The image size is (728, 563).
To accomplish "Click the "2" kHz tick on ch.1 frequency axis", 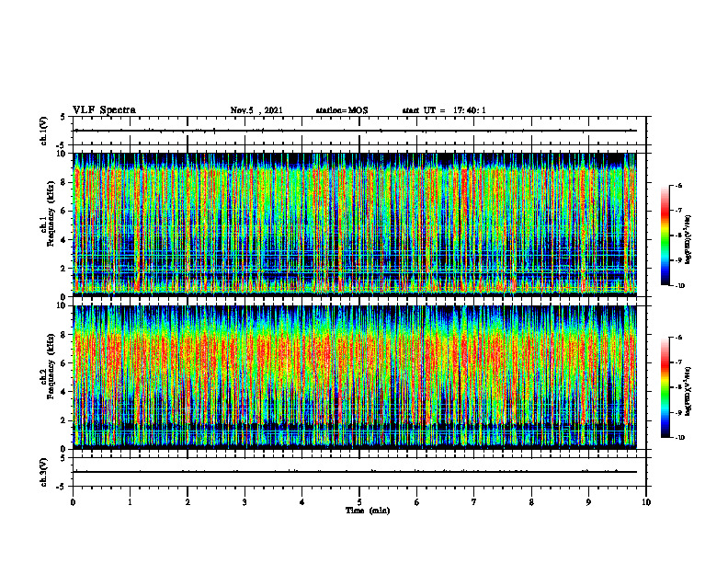I will pos(63,268).
